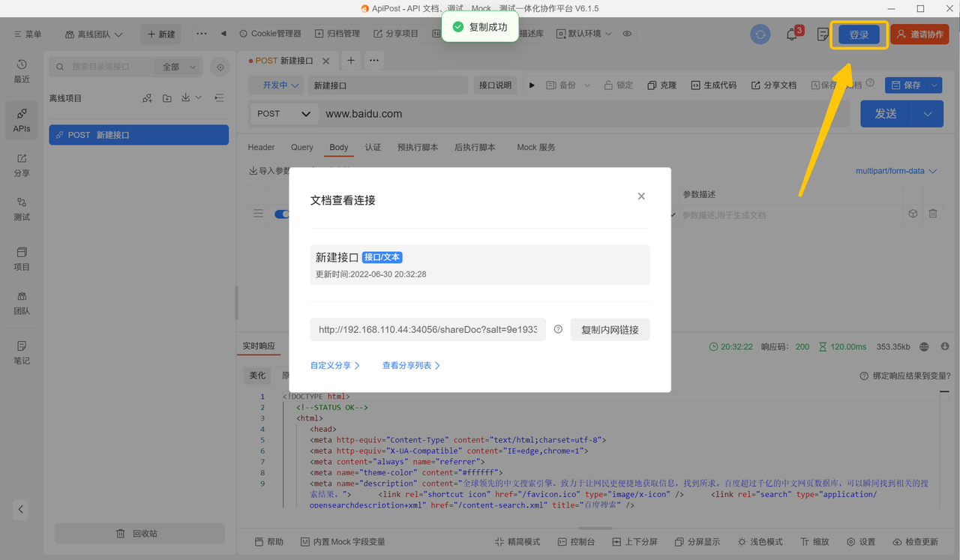This screenshot has height=560, width=960.
Task: Toggle the environment eye preview icon
Action: point(627,34)
